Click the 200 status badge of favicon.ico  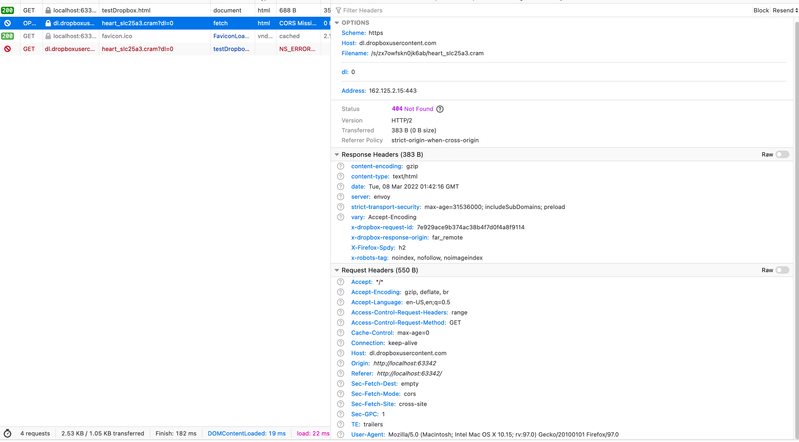pos(7,36)
